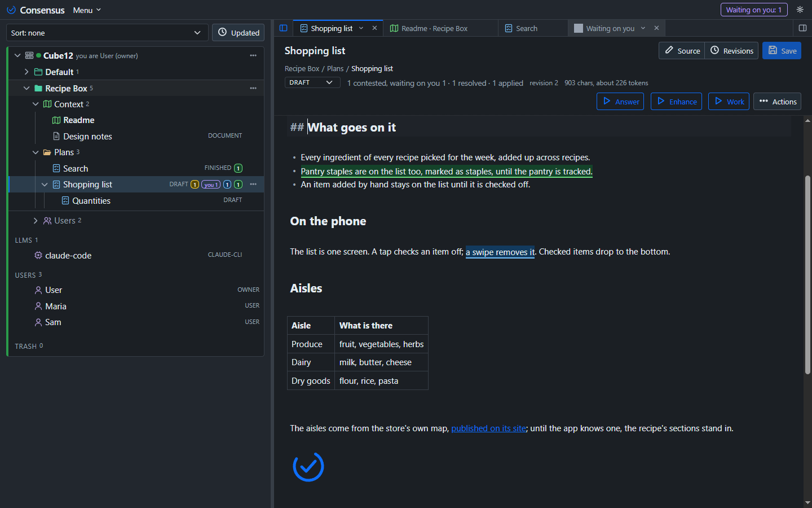Open the Revisions view

pos(731,51)
